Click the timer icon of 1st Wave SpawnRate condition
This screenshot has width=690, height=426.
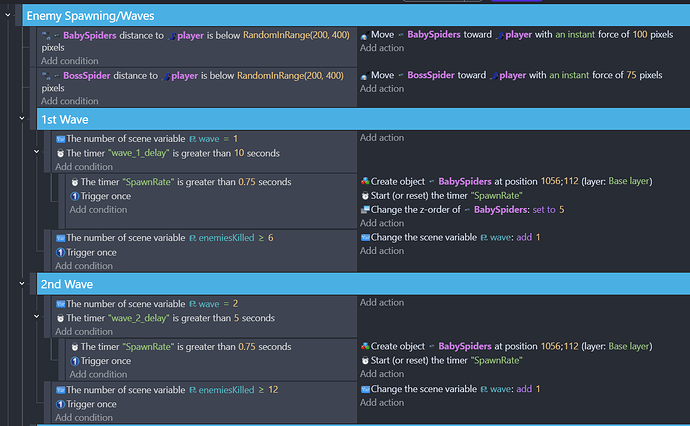pos(75,182)
